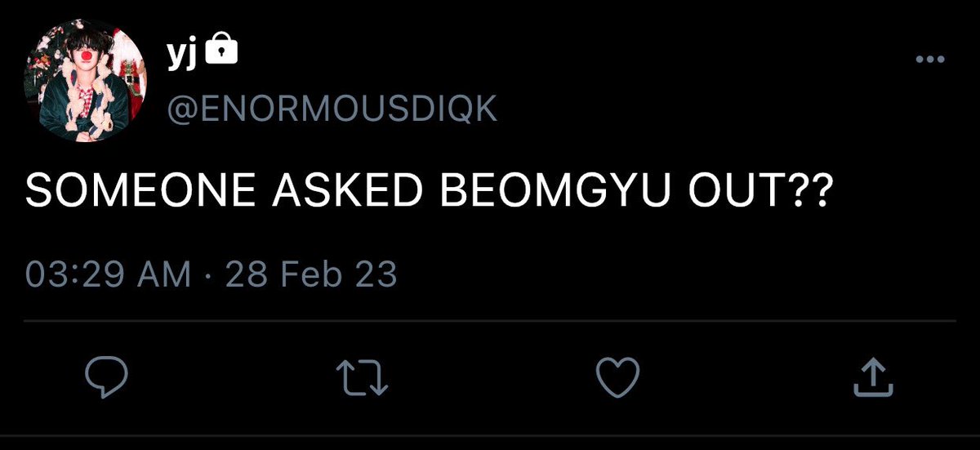Screen dimensions: 980x450
Task: Click the display name yj
Action: pos(182,53)
